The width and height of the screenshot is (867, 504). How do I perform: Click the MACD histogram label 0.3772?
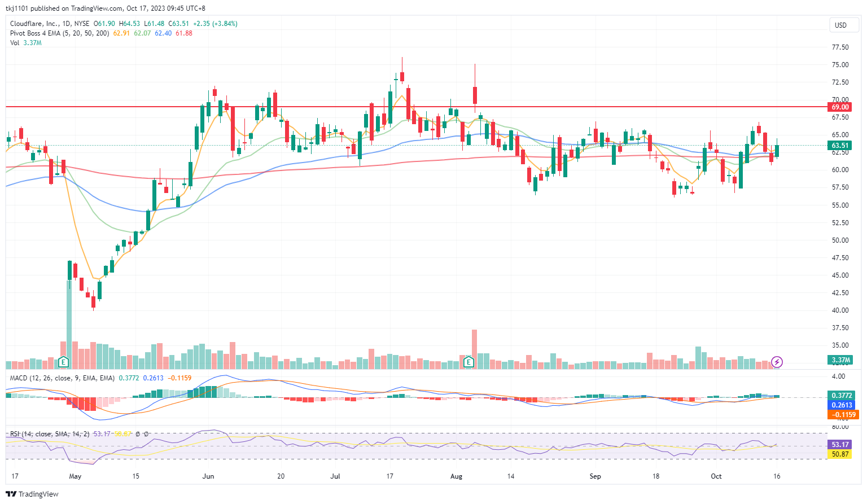(842, 396)
